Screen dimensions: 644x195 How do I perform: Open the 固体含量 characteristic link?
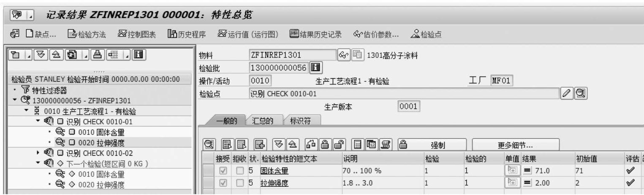pos(274,171)
